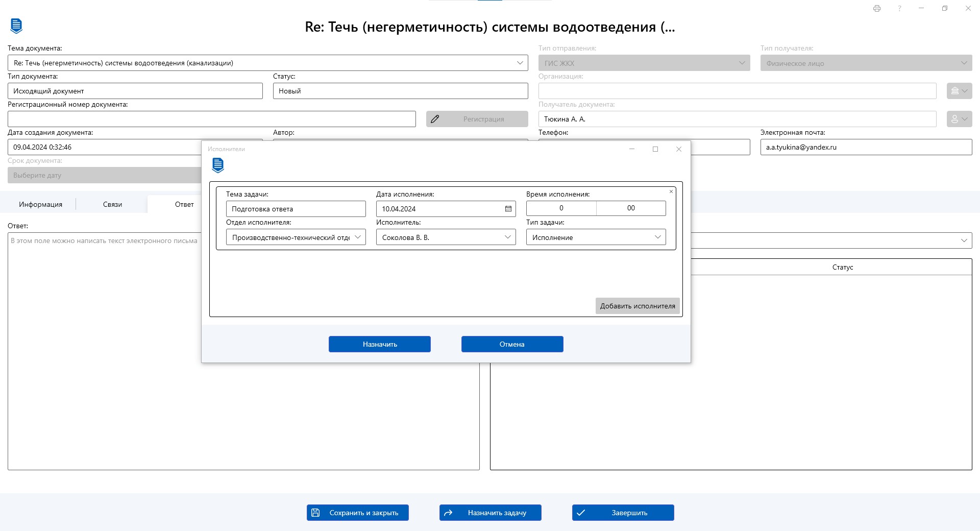Click Назначить задачу button
Screen dimensions: 980x531
pos(491,513)
